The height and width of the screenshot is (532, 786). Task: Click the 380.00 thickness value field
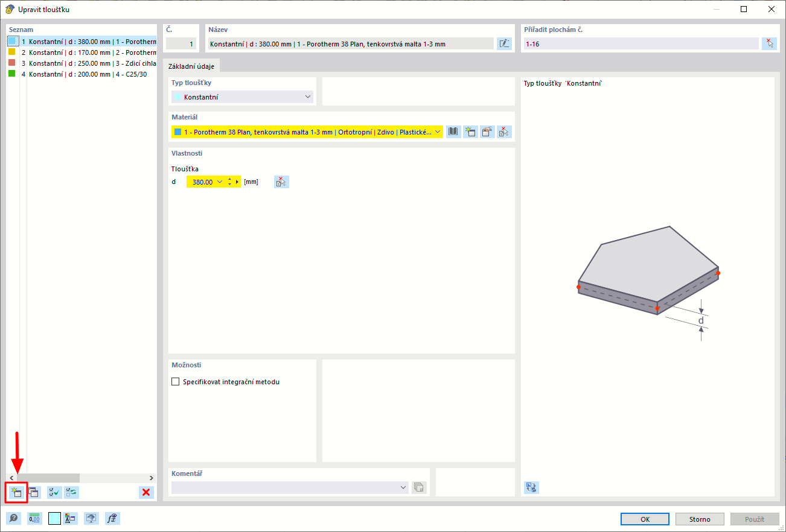point(203,182)
